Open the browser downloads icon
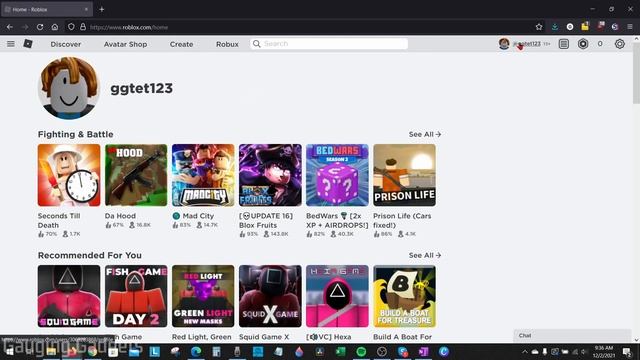Image resolution: width=640 pixels, height=360 pixels. (555, 27)
